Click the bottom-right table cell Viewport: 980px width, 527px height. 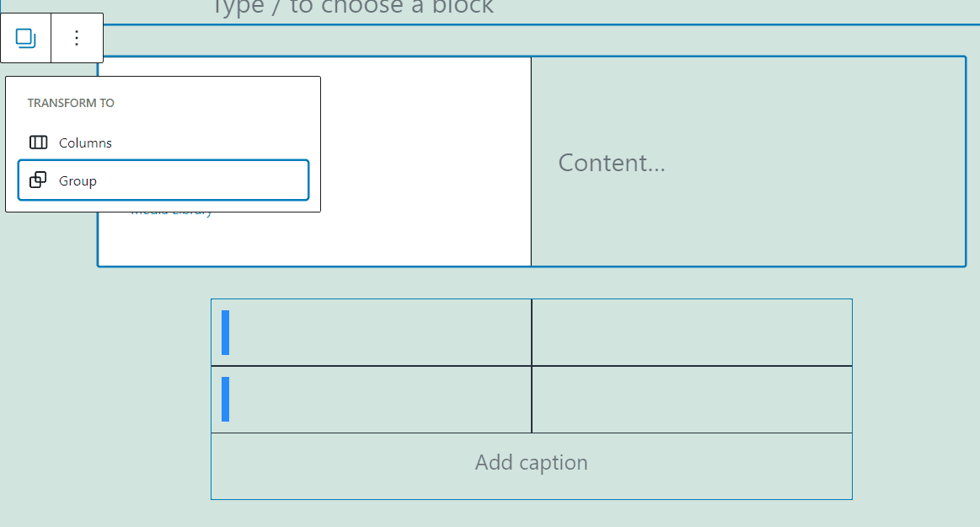(x=691, y=399)
